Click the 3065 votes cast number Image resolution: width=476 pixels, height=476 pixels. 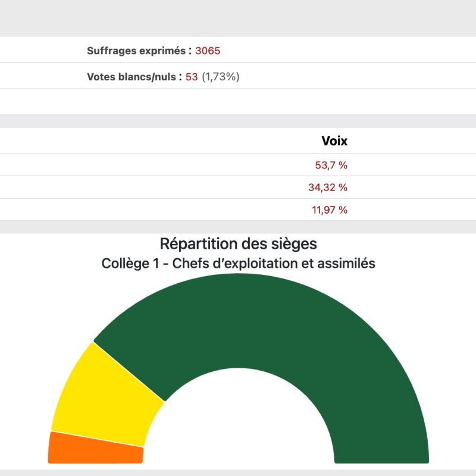pos(208,51)
